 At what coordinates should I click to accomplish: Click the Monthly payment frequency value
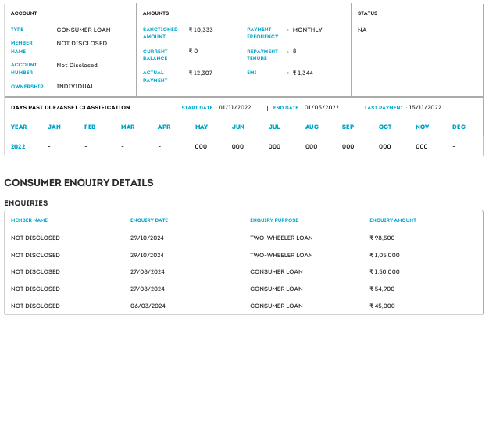307,30
